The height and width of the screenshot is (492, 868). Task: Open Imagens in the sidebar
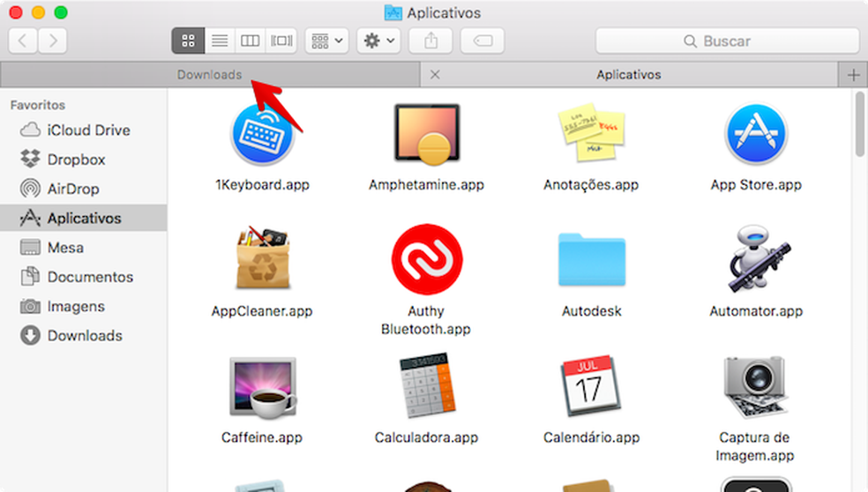coord(84,306)
